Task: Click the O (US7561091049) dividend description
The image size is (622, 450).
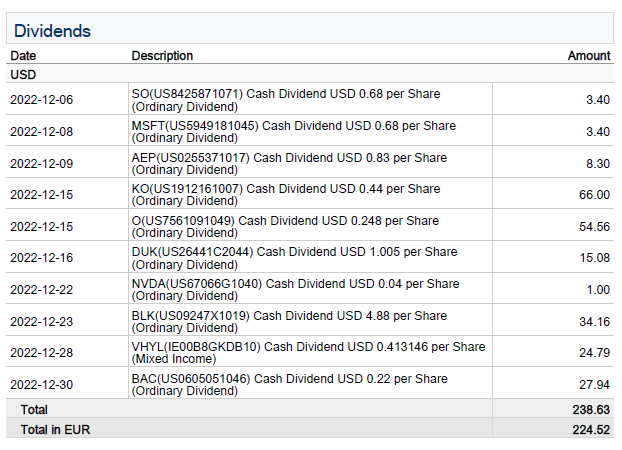Action: tap(285, 226)
